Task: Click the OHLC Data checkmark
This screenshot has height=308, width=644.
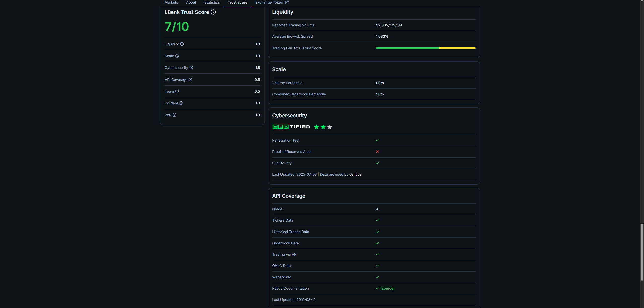Action: (377, 266)
